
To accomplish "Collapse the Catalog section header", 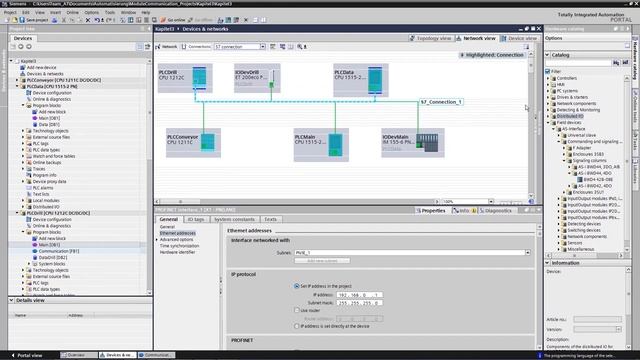I will (547, 55).
